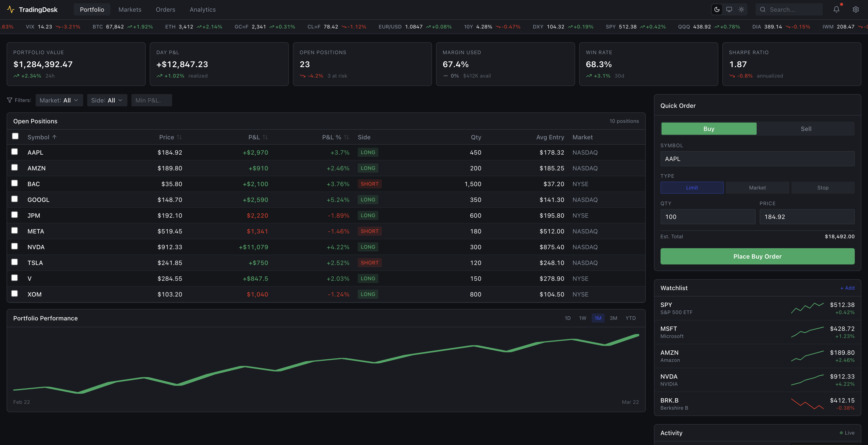Image resolution: width=868 pixels, height=445 pixels.
Task: Open the Side: All filter dropdown
Action: 107,100
